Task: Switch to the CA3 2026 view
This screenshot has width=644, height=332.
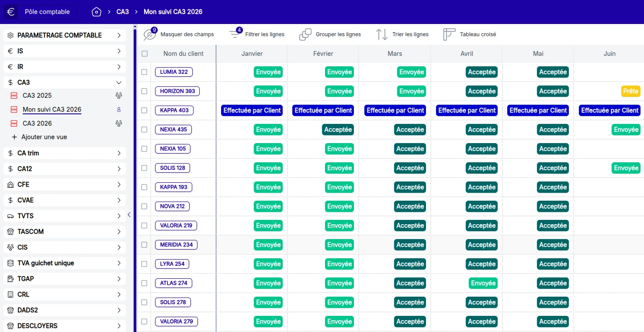Action: pyautogui.click(x=37, y=123)
